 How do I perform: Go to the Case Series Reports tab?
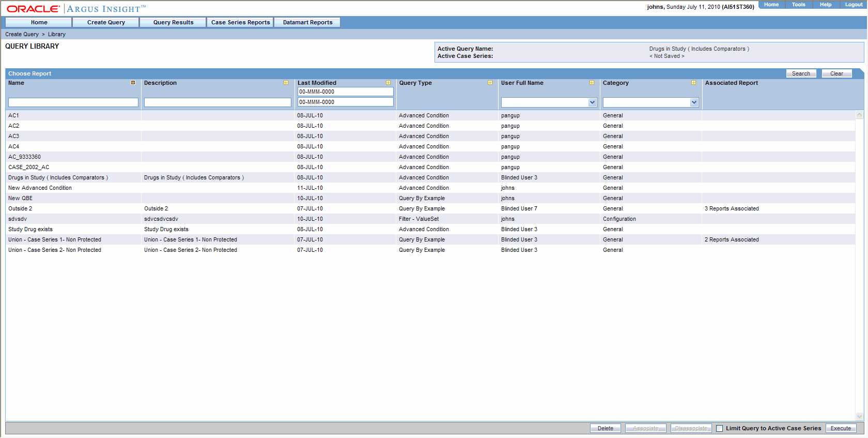240,22
